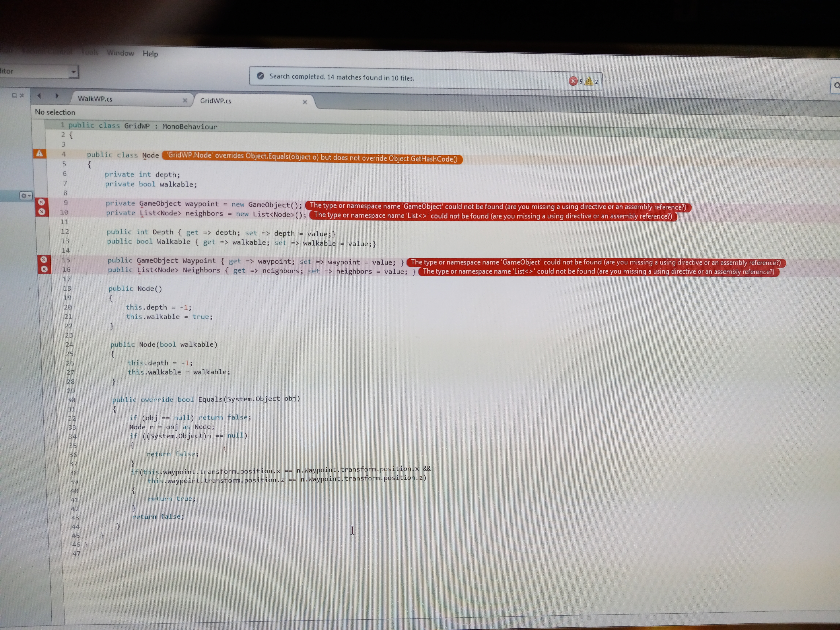The width and height of the screenshot is (840, 630).
Task: Click the GameObject error message on line 9
Action: tap(498, 207)
